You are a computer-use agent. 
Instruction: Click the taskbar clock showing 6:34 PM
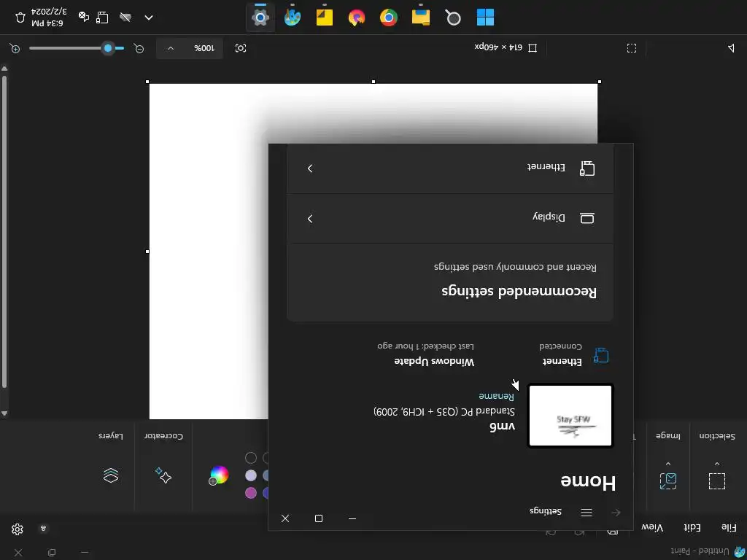click(x=49, y=17)
